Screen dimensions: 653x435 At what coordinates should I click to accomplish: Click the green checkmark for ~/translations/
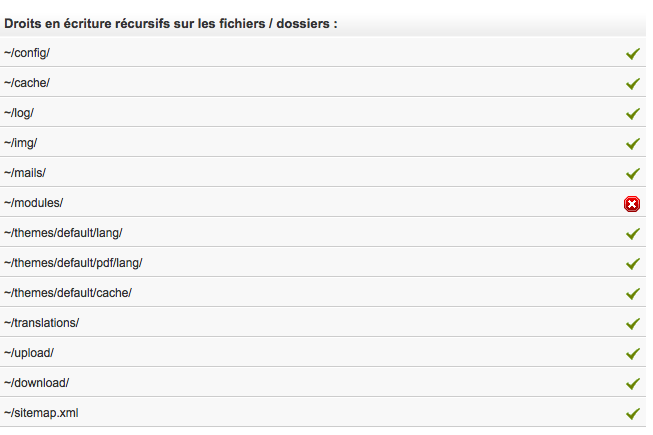pyautogui.click(x=633, y=323)
